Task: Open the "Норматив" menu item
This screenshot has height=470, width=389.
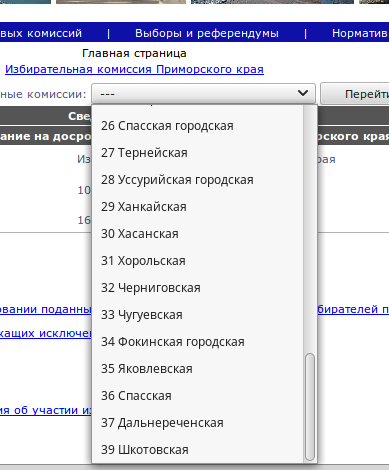Action: coord(360,33)
